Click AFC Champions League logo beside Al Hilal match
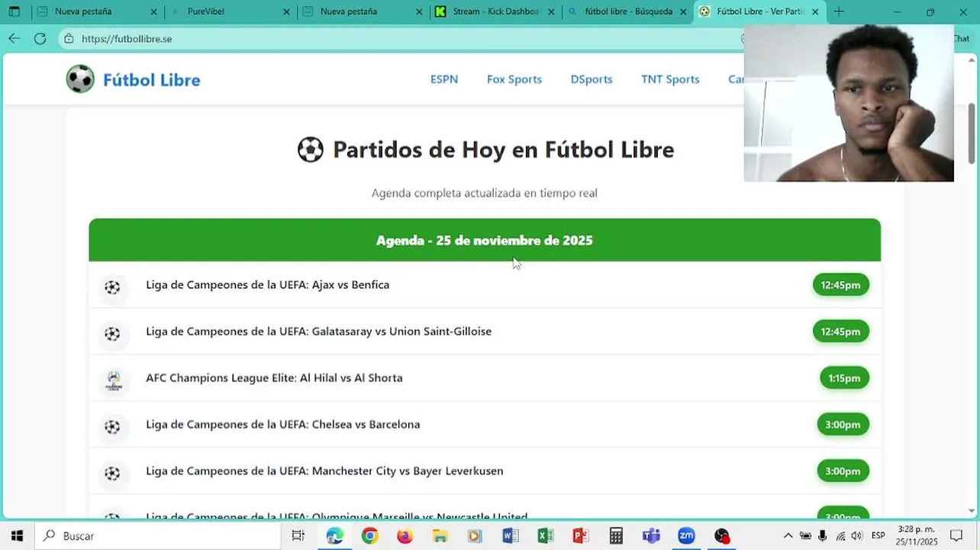The height and width of the screenshot is (550, 980). pyautogui.click(x=114, y=380)
